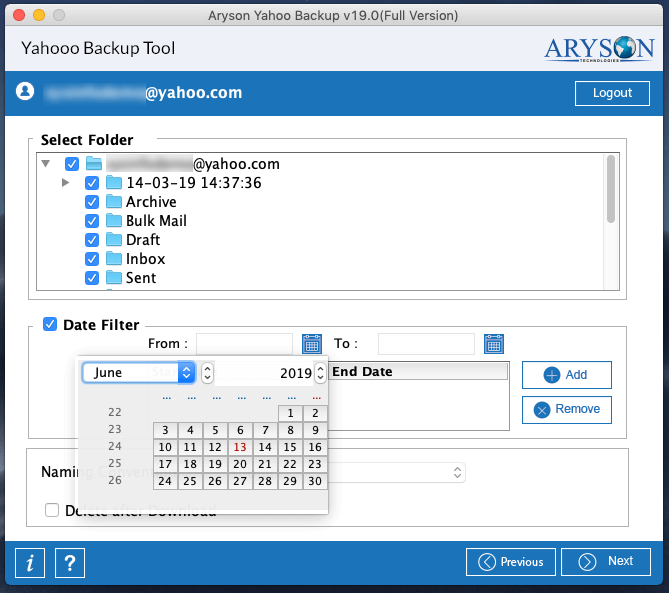Uncheck the Inbox folder checkbox
This screenshot has width=669, height=593.
pos(92,259)
